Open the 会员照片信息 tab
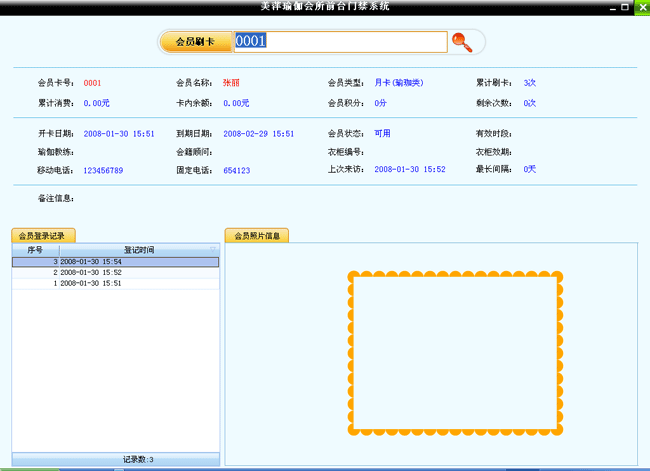Viewport: 650px width, 471px height. pos(257,236)
